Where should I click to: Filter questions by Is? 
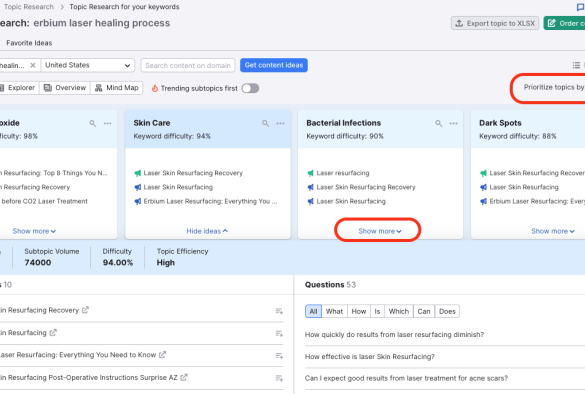click(x=377, y=311)
